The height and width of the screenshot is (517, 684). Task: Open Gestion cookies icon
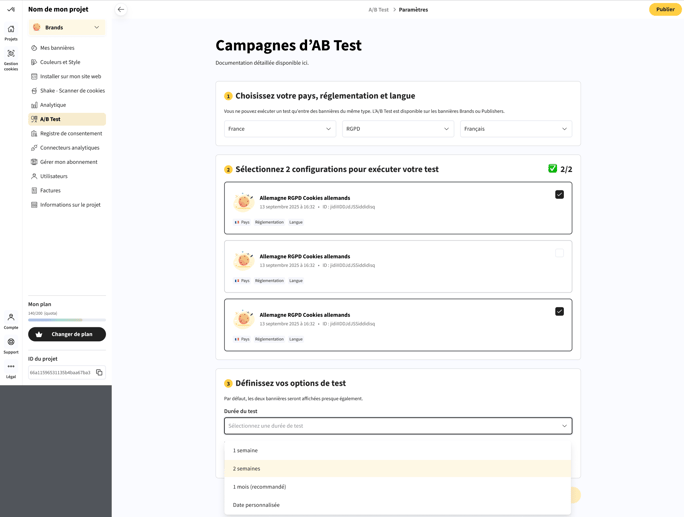pyautogui.click(x=11, y=54)
